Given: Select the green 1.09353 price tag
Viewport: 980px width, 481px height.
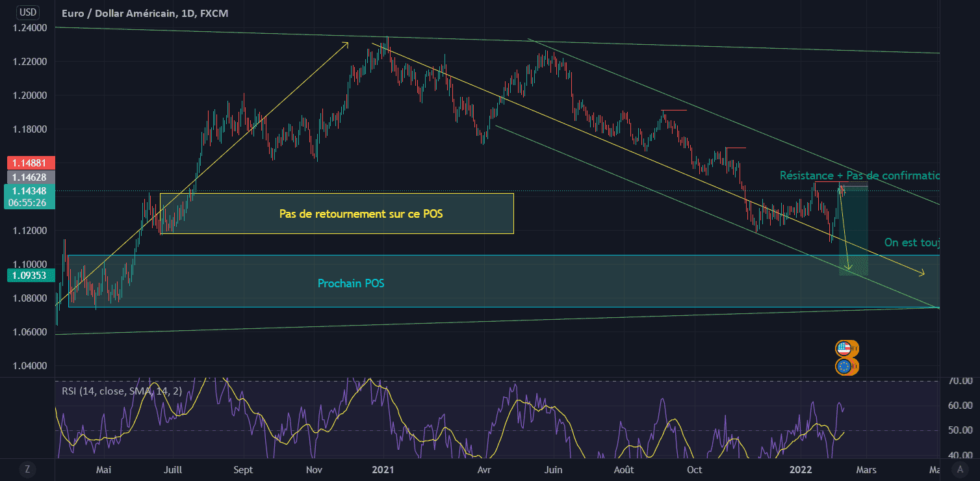Looking at the screenshot, I should tap(29, 276).
